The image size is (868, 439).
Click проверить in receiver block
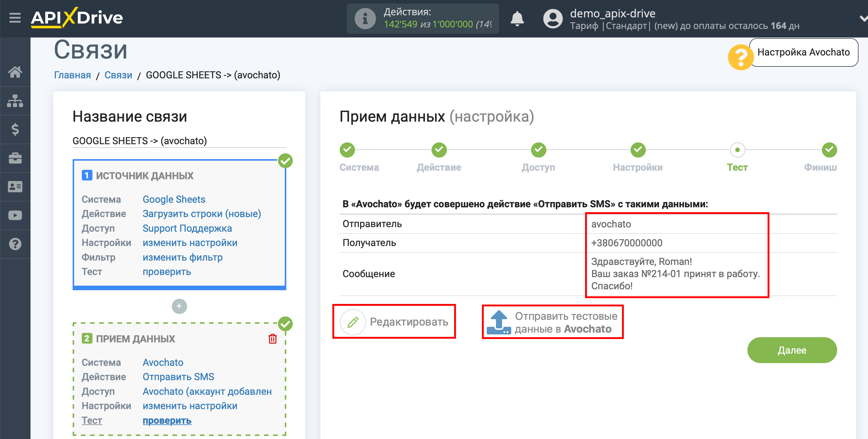point(167,420)
